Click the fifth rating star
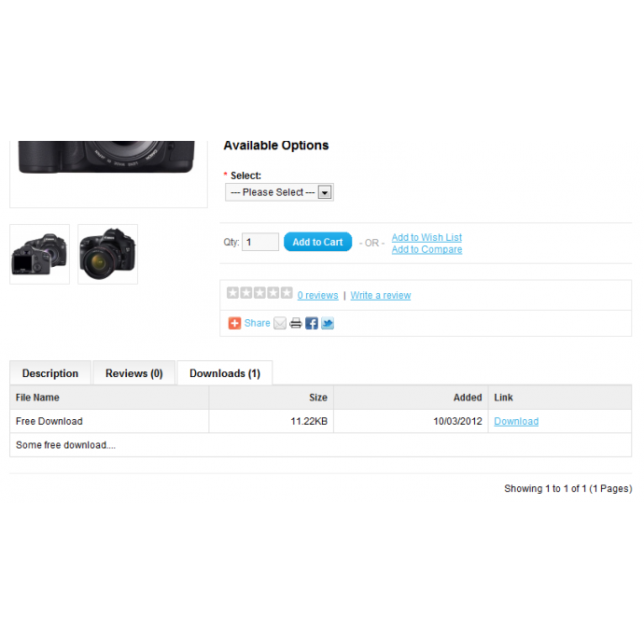The height and width of the screenshot is (644, 644). coord(287,292)
